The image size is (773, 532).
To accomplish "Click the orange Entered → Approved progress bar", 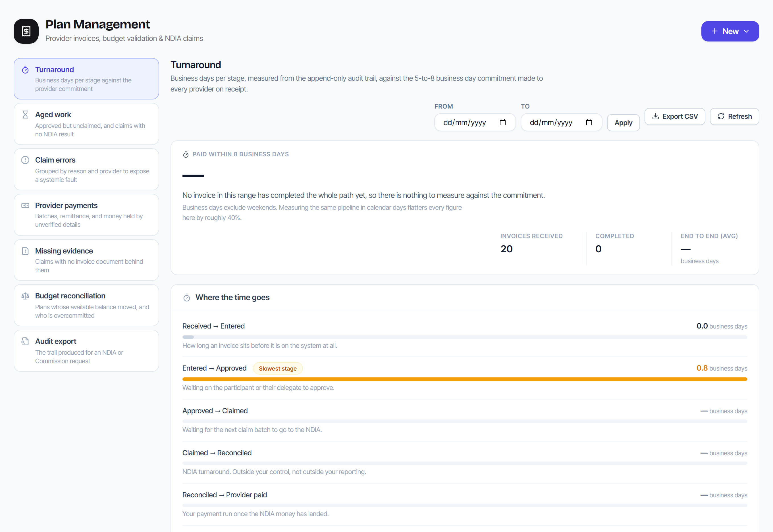I will pos(465,379).
